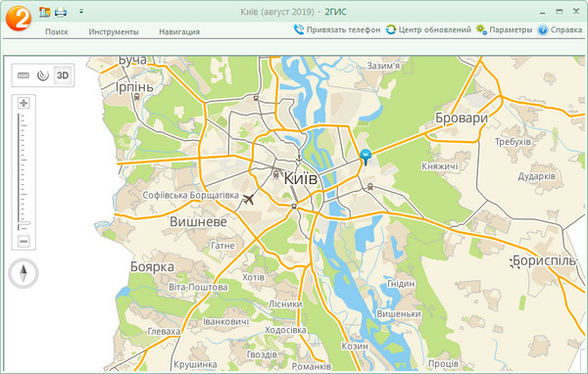Screen dimensions: 588x374
Task: Click the Бориспіль label on map
Action: [x=544, y=260]
